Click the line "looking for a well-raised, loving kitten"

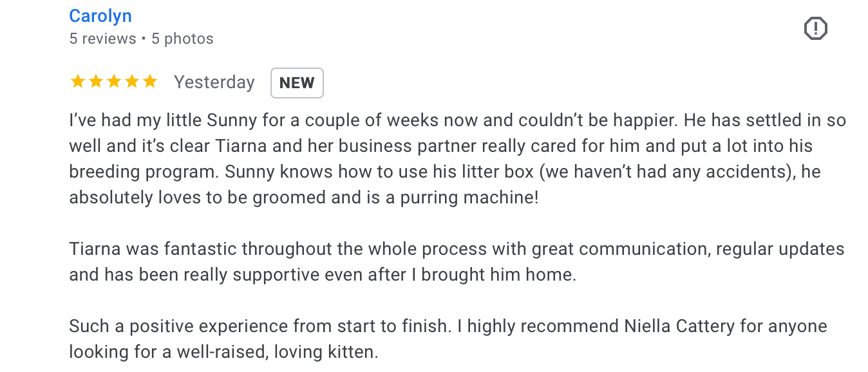tap(223, 352)
